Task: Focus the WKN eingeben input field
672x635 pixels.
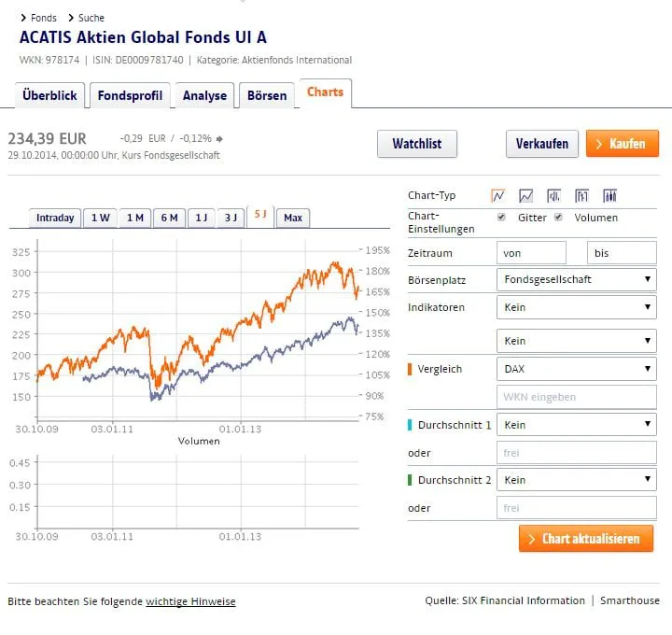Action: click(x=577, y=397)
